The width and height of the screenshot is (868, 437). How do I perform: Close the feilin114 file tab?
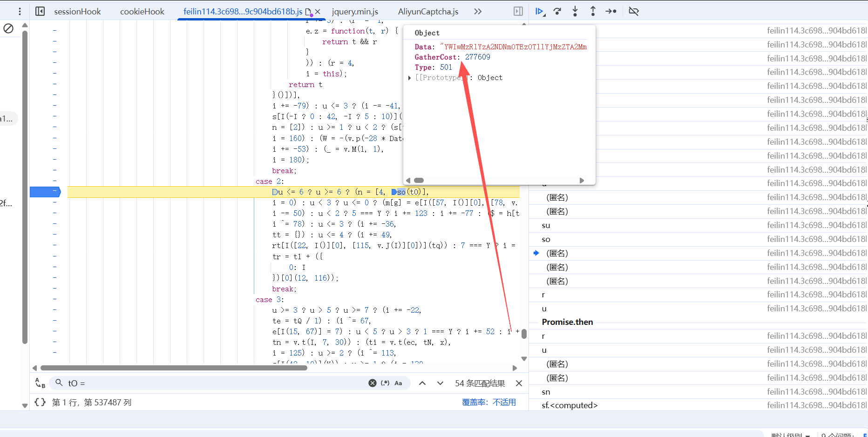(x=318, y=12)
